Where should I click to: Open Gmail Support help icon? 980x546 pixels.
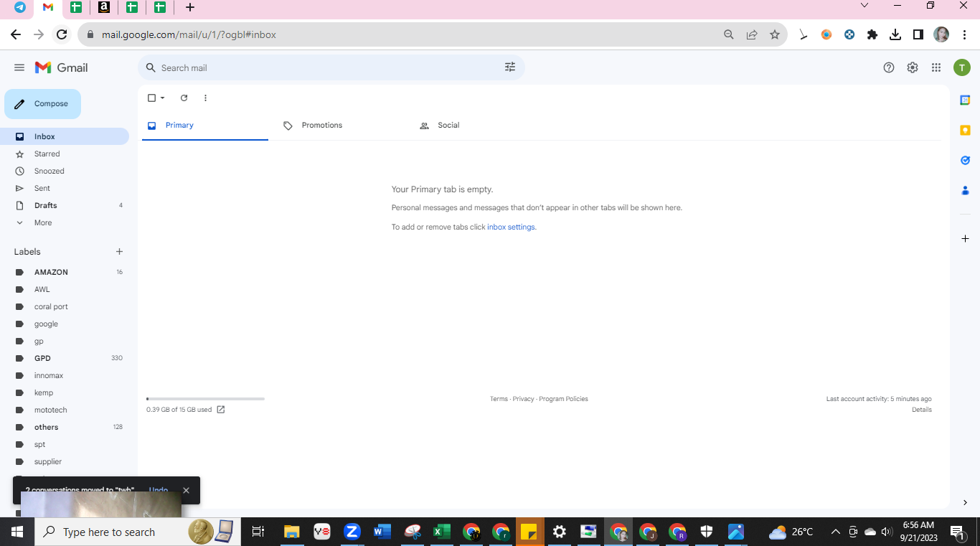pyautogui.click(x=889, y=67)
